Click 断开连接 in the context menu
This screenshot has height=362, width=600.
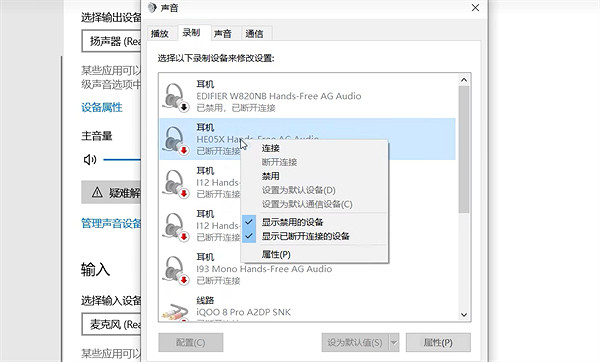[314, 162]
